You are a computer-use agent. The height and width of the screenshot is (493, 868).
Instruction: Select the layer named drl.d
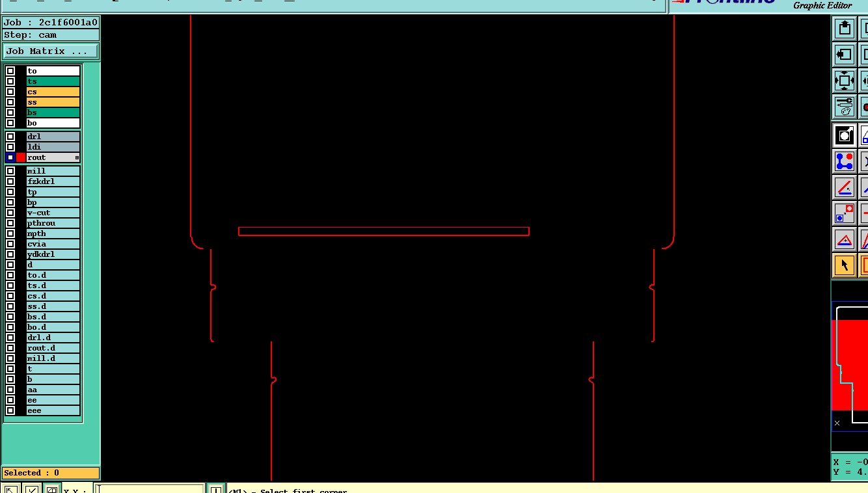[x=53, y=338]
